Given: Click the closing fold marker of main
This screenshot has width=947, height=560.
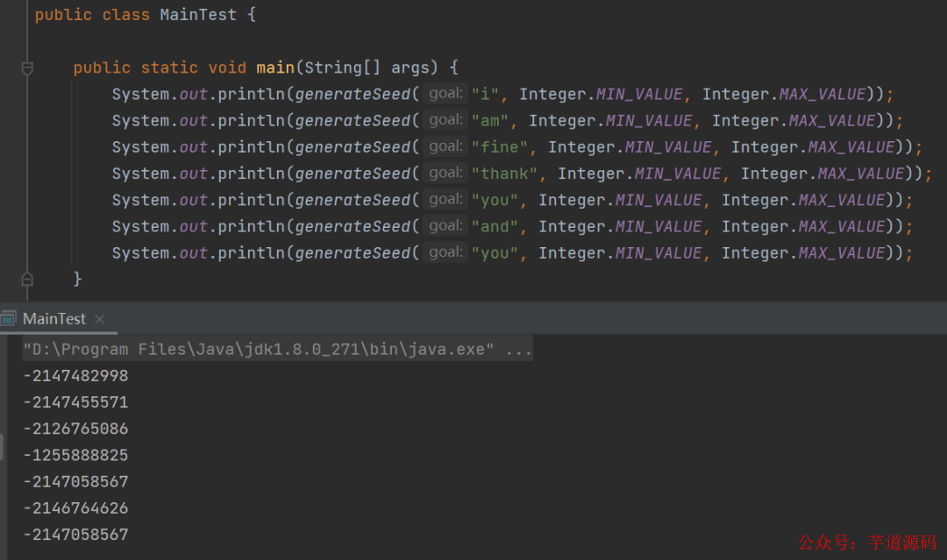Looking at the screenshot, I should coord(27,279).
